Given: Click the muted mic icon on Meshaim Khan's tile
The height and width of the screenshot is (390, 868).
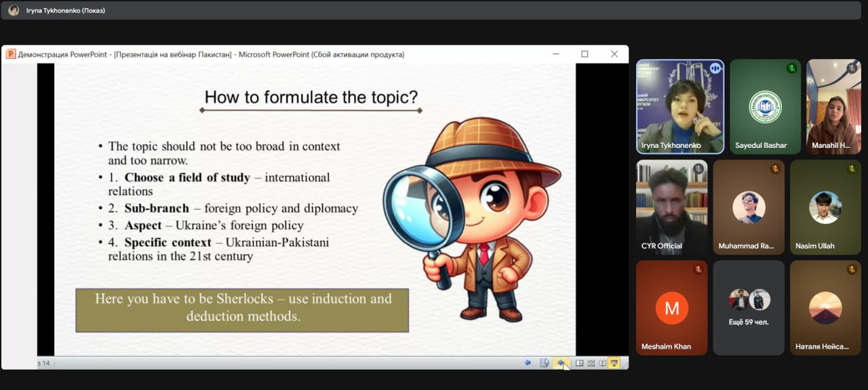Looking at the screenshot, I should [698, 269].
